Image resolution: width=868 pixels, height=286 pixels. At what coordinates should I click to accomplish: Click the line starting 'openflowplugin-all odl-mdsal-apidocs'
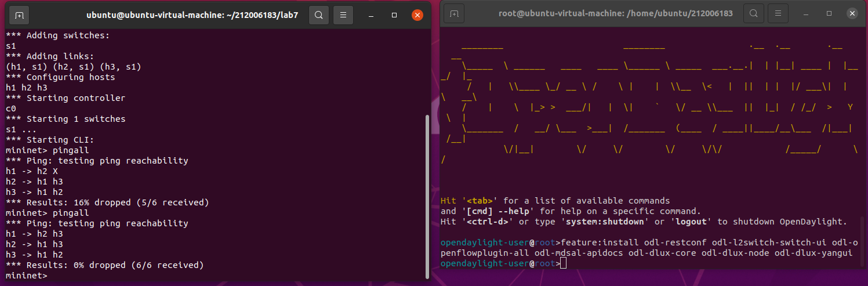pyautogui.click(x=647, y=253)
